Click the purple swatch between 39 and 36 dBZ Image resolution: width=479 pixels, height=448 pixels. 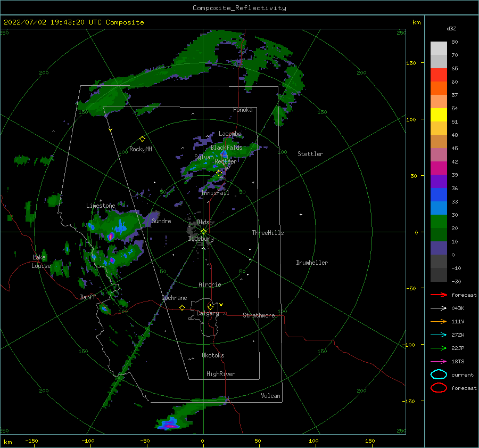pyautogui.click(x=439, y=182)
